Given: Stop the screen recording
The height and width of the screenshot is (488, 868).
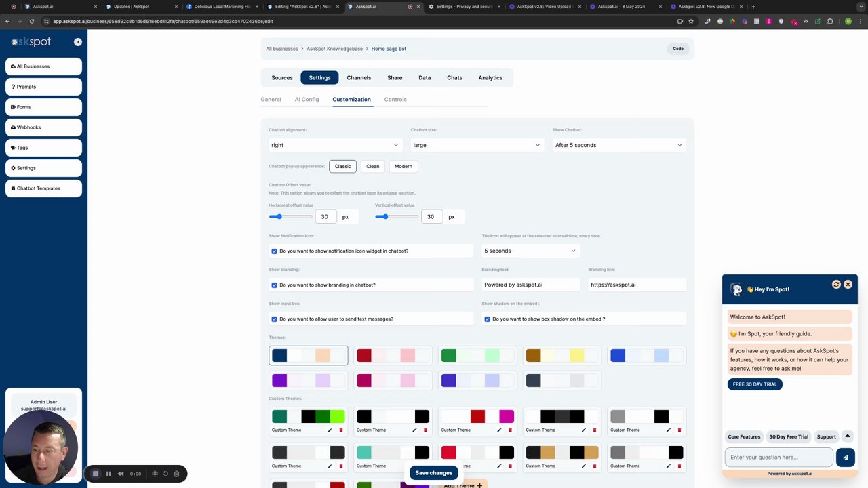Looking at the screenshot, I should point(96,474).
